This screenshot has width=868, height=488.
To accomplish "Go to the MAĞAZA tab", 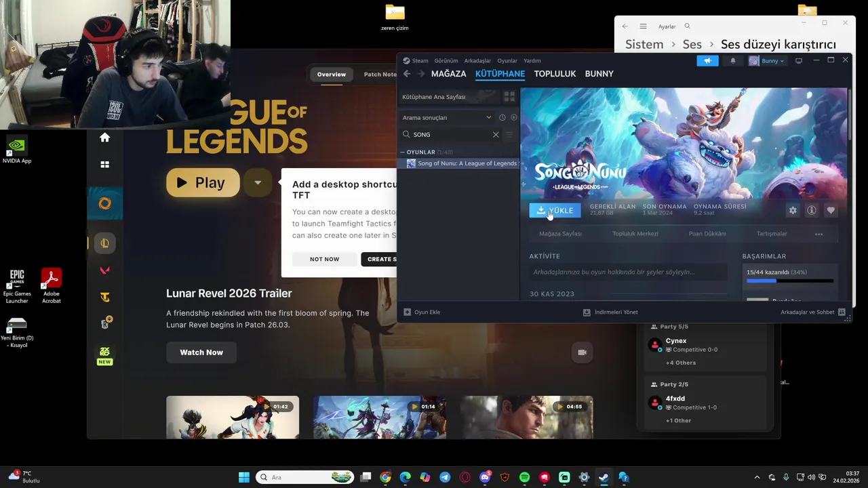I will (448, 74).
